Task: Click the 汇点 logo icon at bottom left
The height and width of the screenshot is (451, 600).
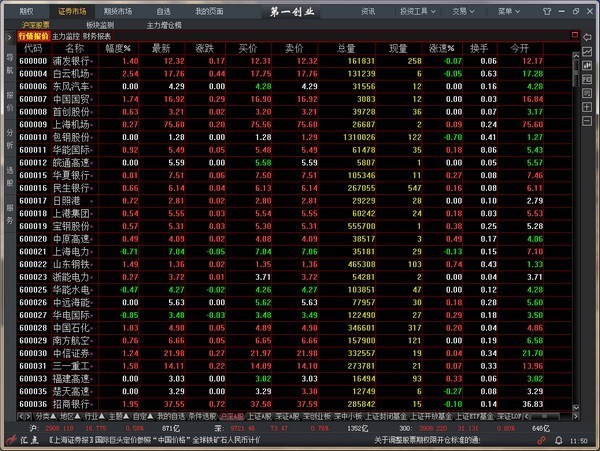Action: point(24,440)
